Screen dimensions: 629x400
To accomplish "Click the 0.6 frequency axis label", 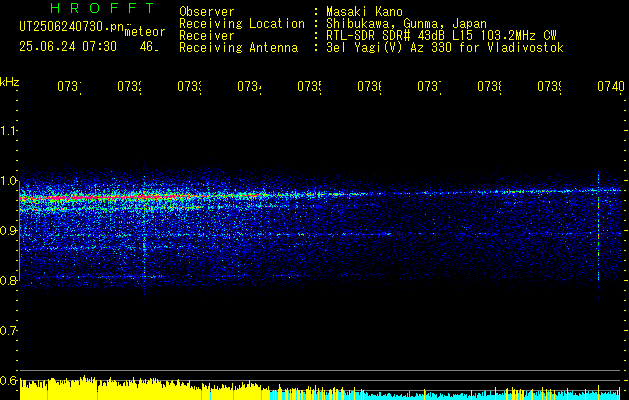I will pyautogui.click(x=8, y=380).
